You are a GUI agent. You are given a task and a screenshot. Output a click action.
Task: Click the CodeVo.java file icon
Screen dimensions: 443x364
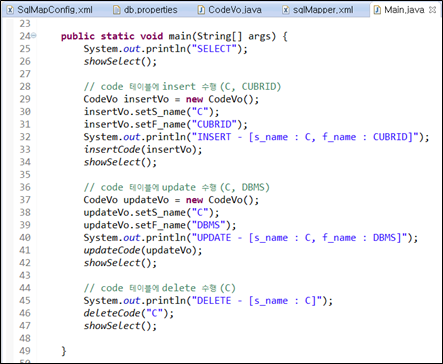point(201,10)
